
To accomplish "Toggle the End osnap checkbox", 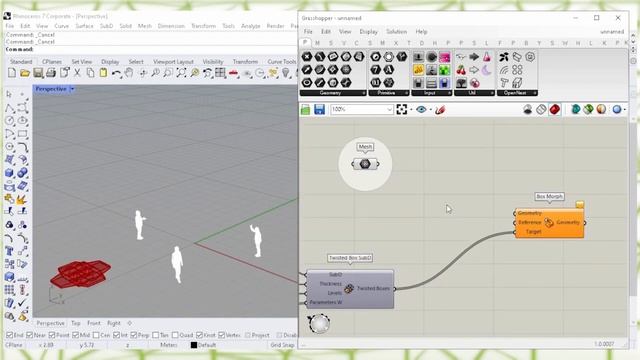I will point(9,335).
